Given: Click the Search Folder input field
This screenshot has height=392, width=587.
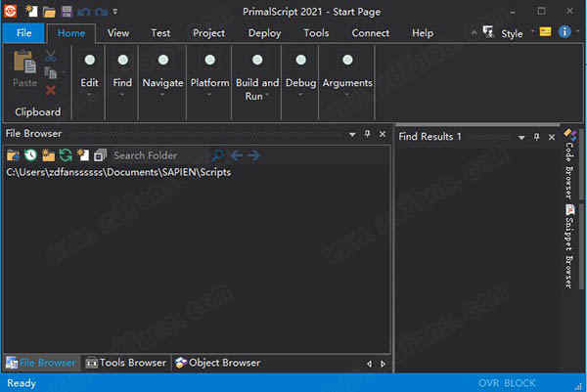Looking at the screenshot, I should pyautogui.click(x=159, y=155).
